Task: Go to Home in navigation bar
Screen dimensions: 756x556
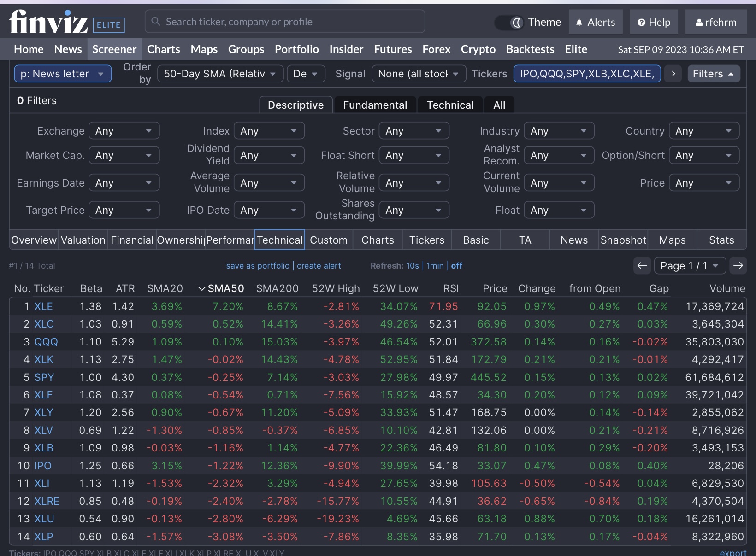Action: [29, 49]
